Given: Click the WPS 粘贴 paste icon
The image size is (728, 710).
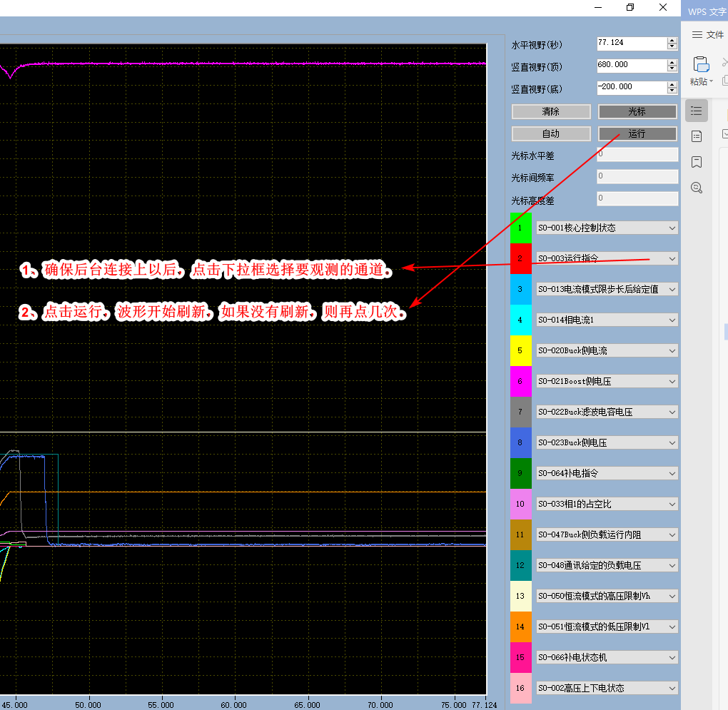Looking at the screenshot, I should click(701, 64).
